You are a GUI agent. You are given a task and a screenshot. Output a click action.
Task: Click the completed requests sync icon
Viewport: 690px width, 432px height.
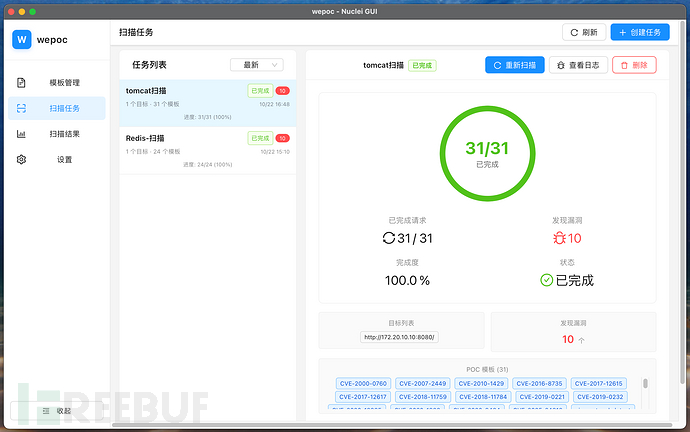[x=389, y=238]
